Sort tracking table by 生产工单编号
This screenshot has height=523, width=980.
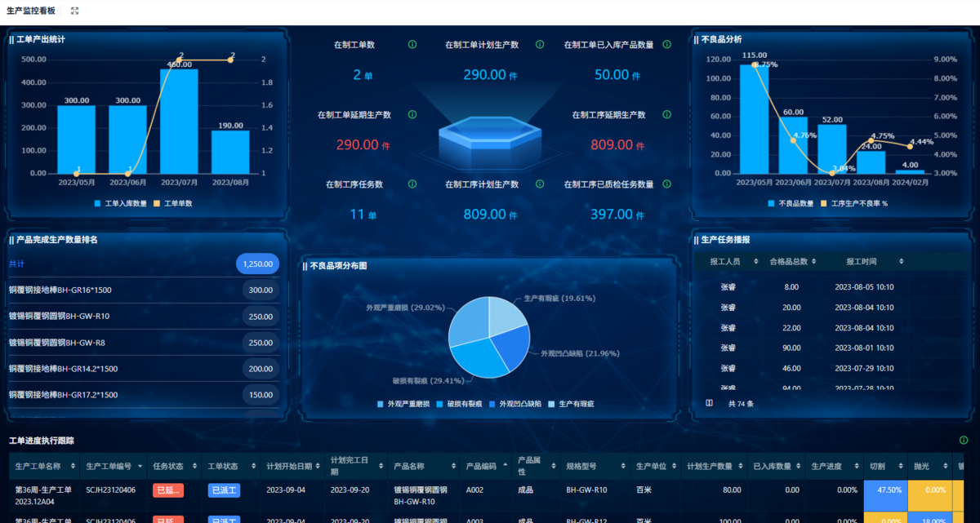140,466
